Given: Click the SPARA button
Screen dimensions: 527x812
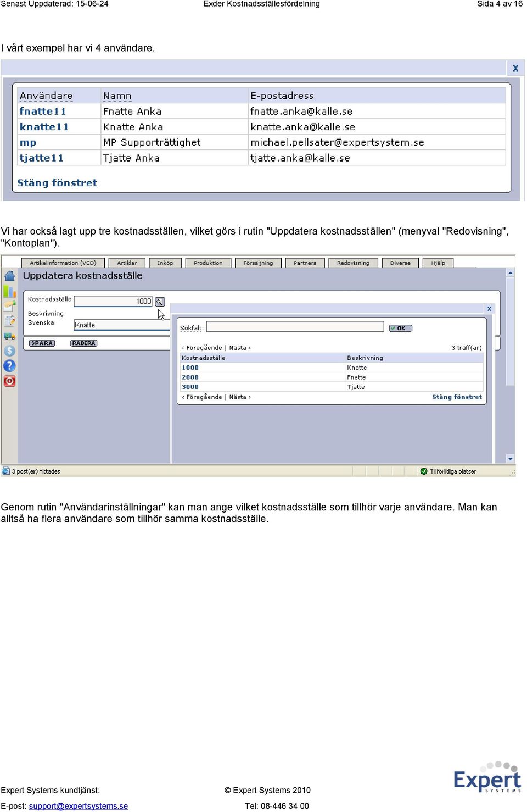Looking at the screenshot, I should point(42,343).
